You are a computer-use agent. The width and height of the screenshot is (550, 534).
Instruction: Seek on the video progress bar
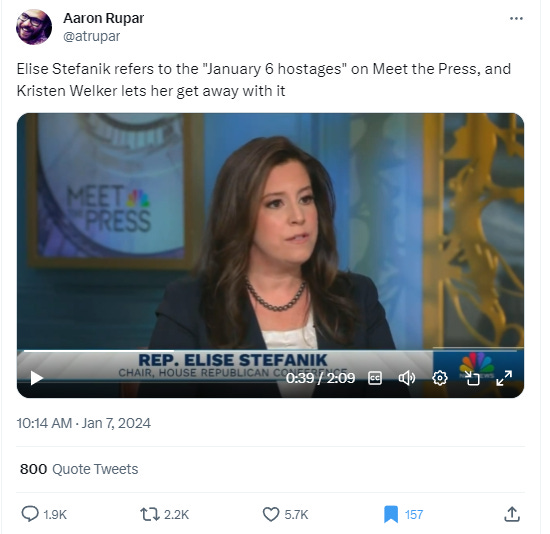pyautogui.click(x=270, y=350)
